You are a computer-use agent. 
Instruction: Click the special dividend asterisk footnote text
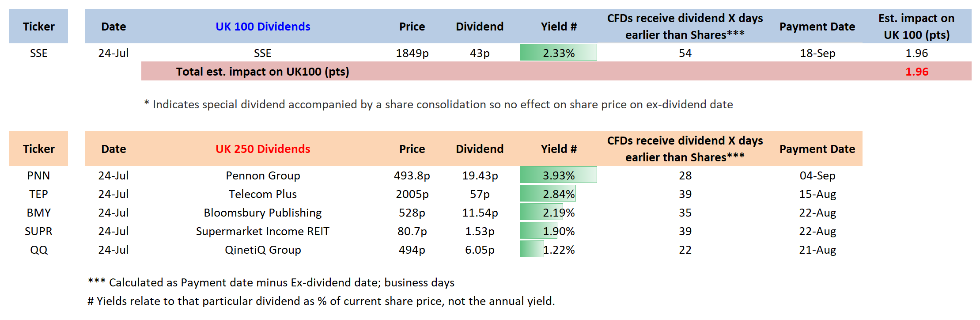point(438,104)
